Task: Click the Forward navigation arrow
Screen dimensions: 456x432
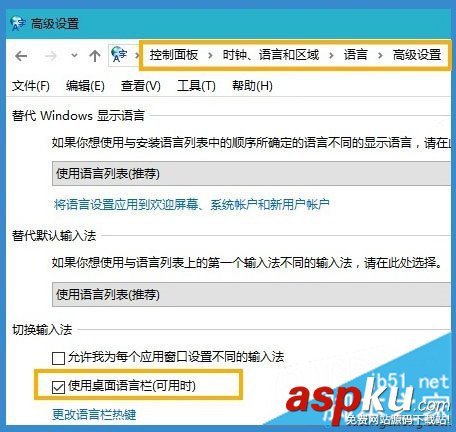Action: (x=51, y=56)
